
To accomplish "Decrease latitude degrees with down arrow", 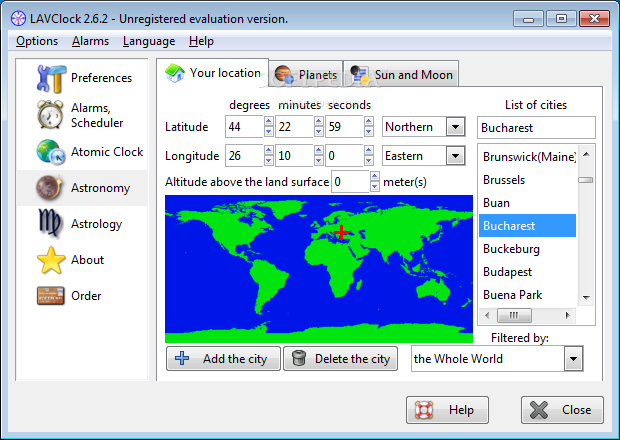I will coord(269,132).
